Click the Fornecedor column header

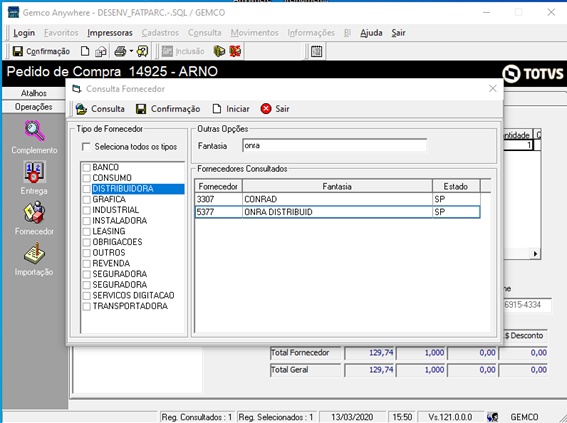pos(218,187)
